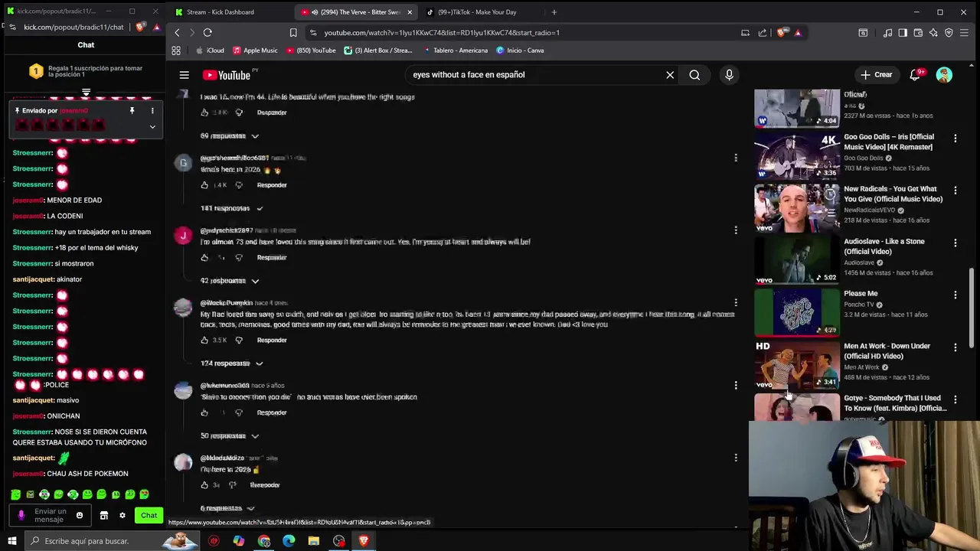980x551 pixels.
Task: Open the iCloud bookmark
Action: pos(210,51)
